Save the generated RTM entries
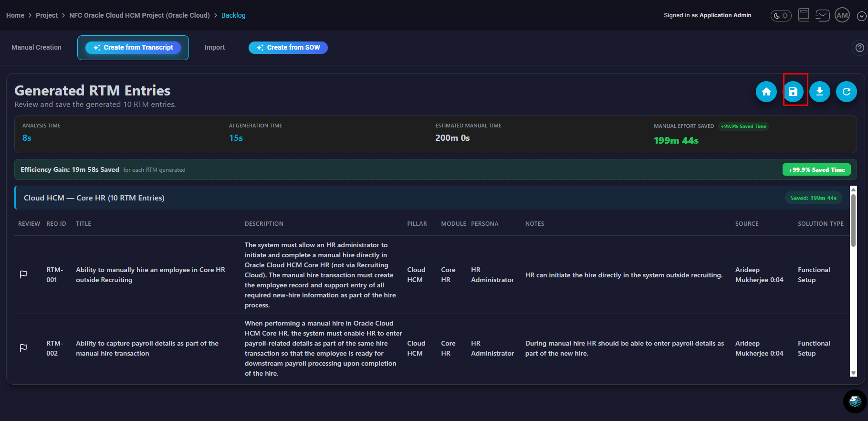Image resolution: width=868 pixels, height=421 pixels. coord(793,92)
